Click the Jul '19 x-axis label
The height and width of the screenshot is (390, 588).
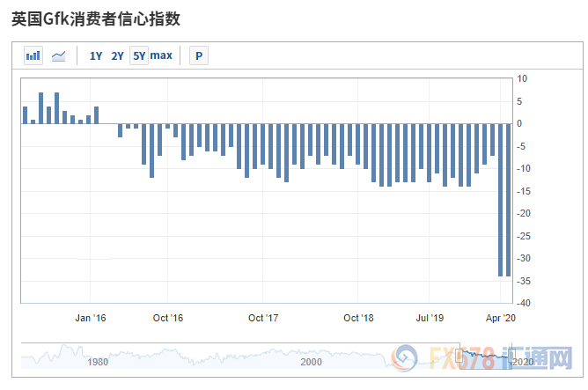430,318
